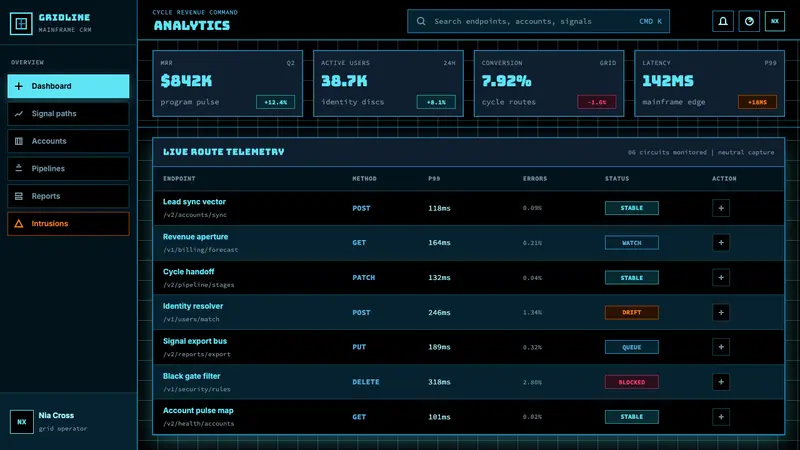
Task: Click the /v1/billing/forecast path
Action: pos(201,250)
